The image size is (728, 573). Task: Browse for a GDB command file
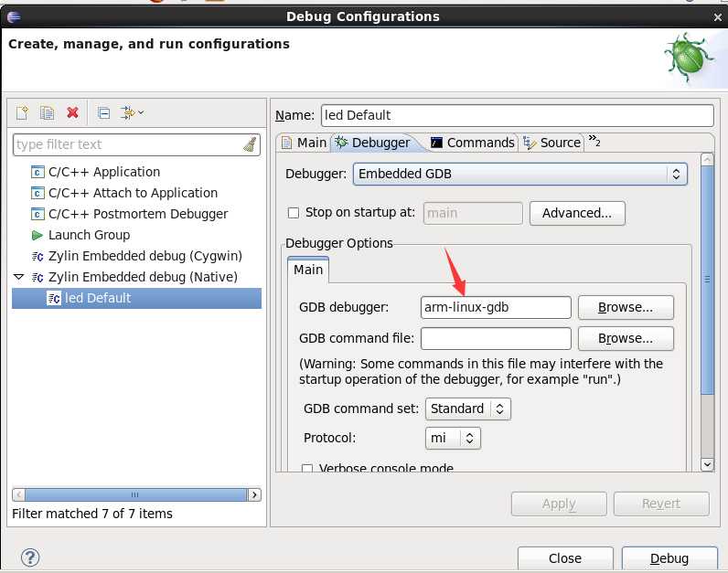point(626,338)
